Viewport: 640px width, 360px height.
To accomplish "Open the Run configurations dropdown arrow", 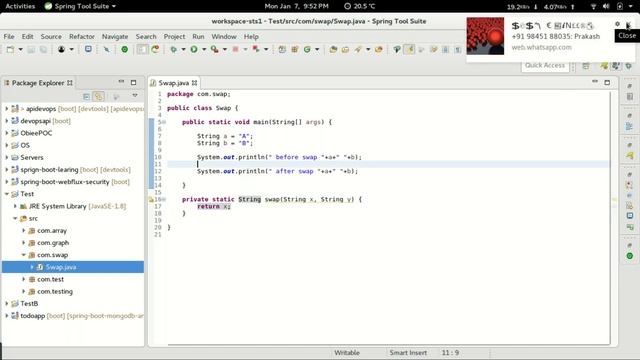I will click(204, 49).
